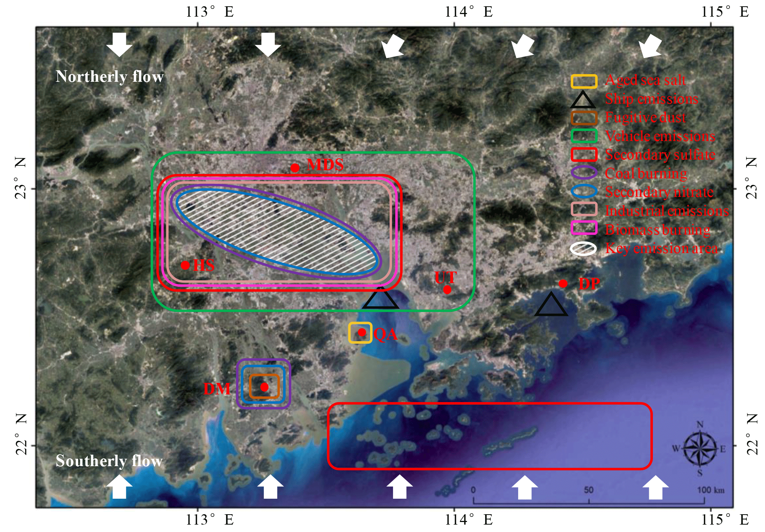Click the HS site red dot
The width and height of the screenshot is (765, 532).
185,265
